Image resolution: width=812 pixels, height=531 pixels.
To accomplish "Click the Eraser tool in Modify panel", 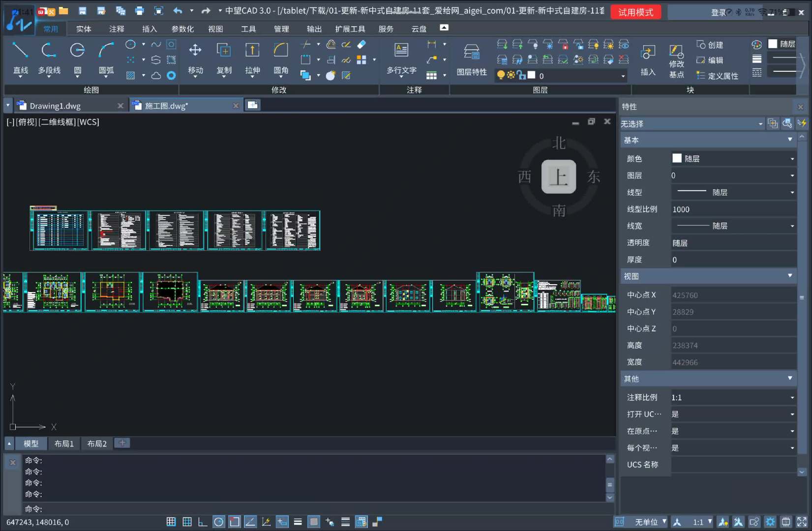I will click(361, 45).
